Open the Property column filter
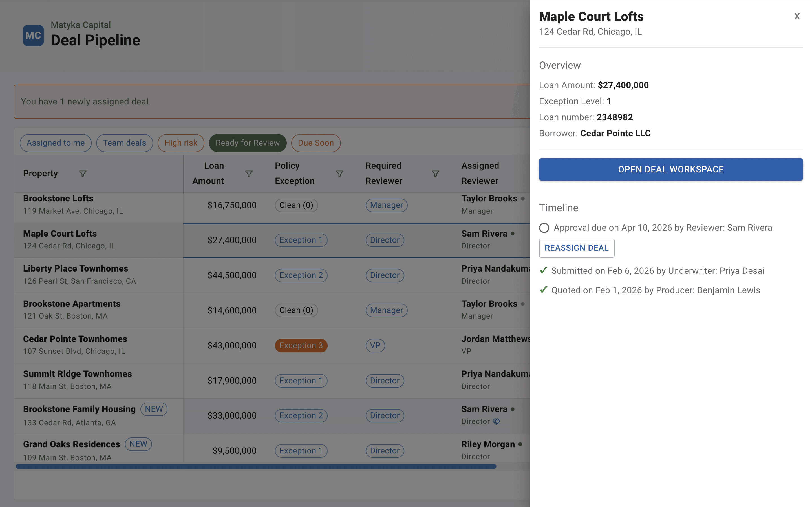The width and height of the screenshot is (812, 507). point(83,173)
